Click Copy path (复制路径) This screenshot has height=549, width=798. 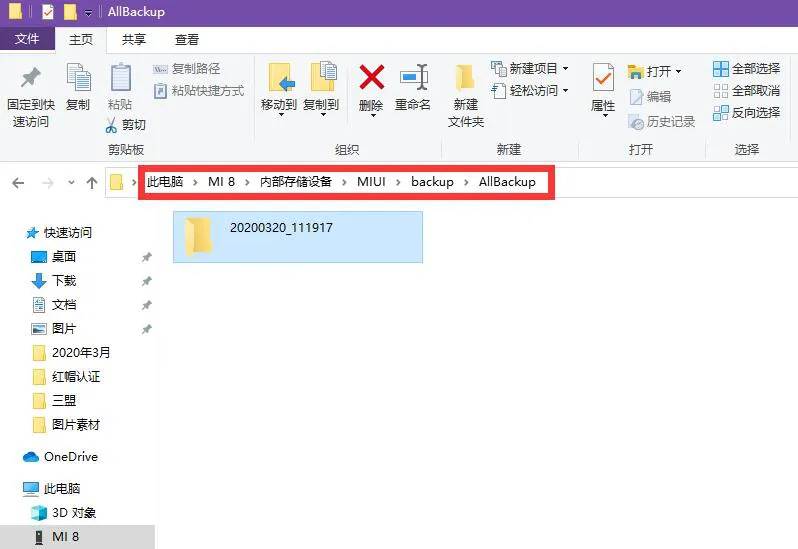point(187,69)
